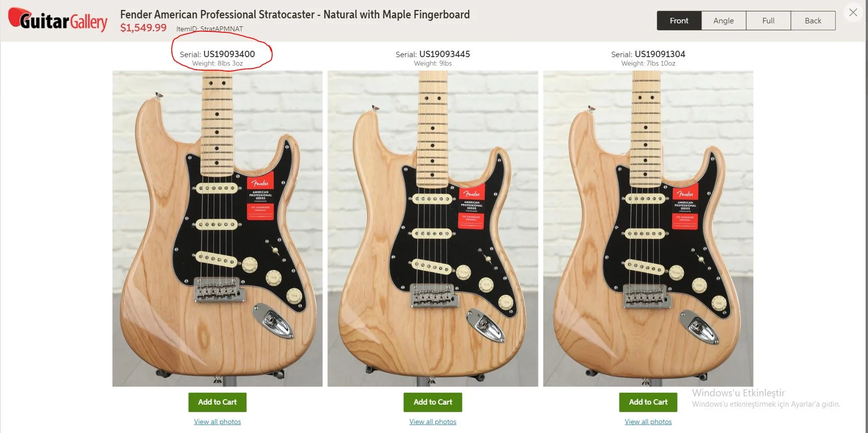Screen dimensions: 868x433
Task: View all photos of the first guitar
Action: 217,422
